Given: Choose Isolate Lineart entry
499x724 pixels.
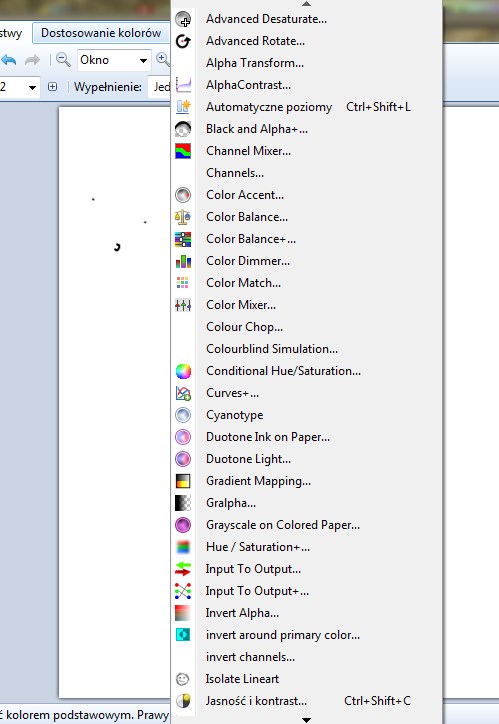Looking at the screenshot, I should [x=307, y=679].
